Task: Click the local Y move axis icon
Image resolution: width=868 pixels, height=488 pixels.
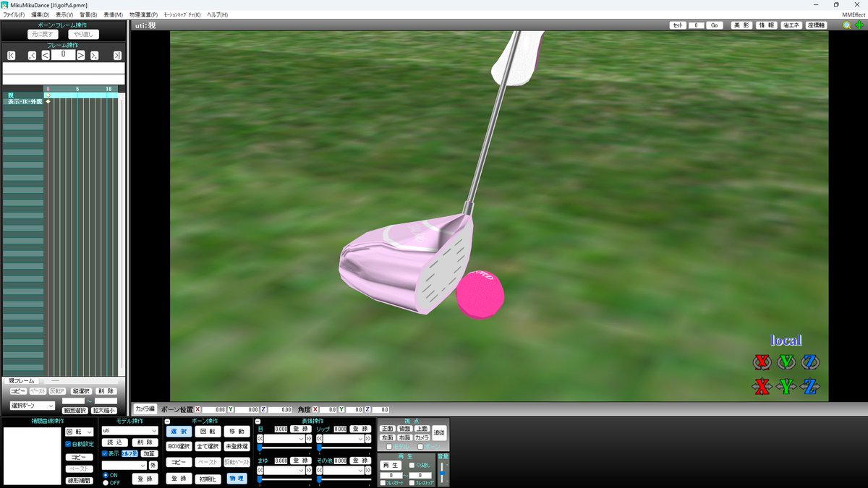Action: (x=786, y=386)
